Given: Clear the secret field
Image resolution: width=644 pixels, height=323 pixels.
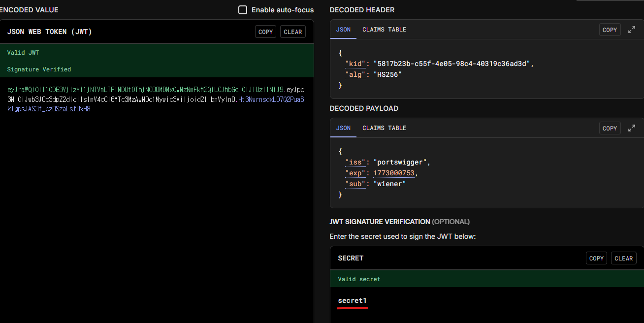Looking at the screenshot, I should pyautogui.click(x=624, y=258).
